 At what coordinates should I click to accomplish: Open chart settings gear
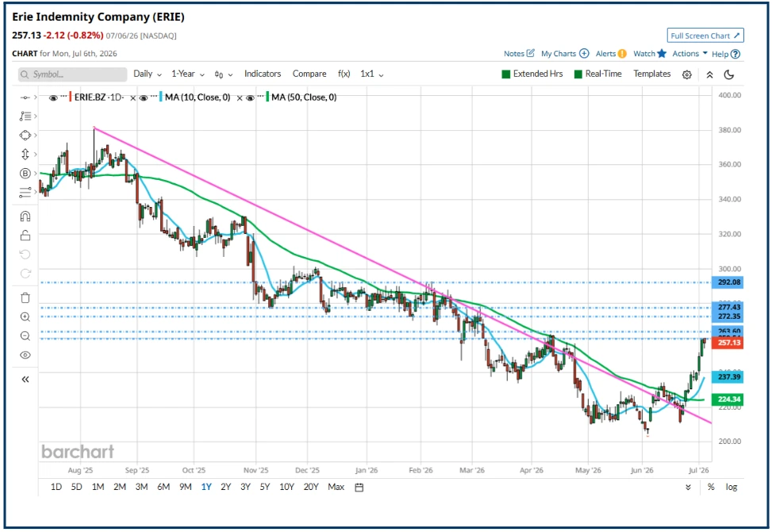(687, 75)
